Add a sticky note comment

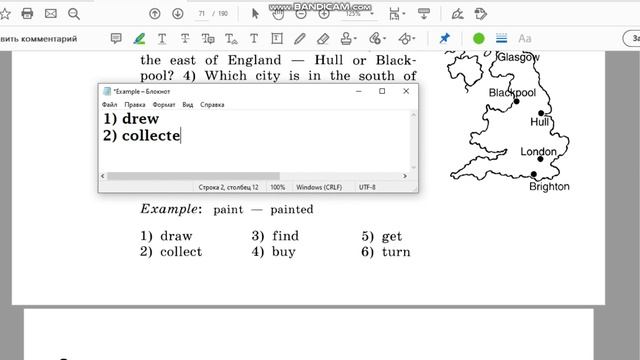click(116, 38)
